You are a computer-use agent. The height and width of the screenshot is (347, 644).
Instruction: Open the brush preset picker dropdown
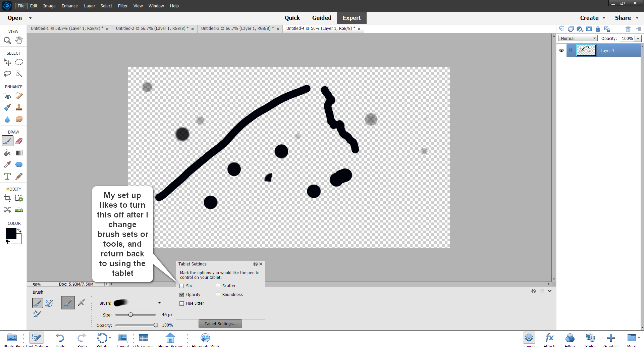pyautogui.click(x=159, y=302)
